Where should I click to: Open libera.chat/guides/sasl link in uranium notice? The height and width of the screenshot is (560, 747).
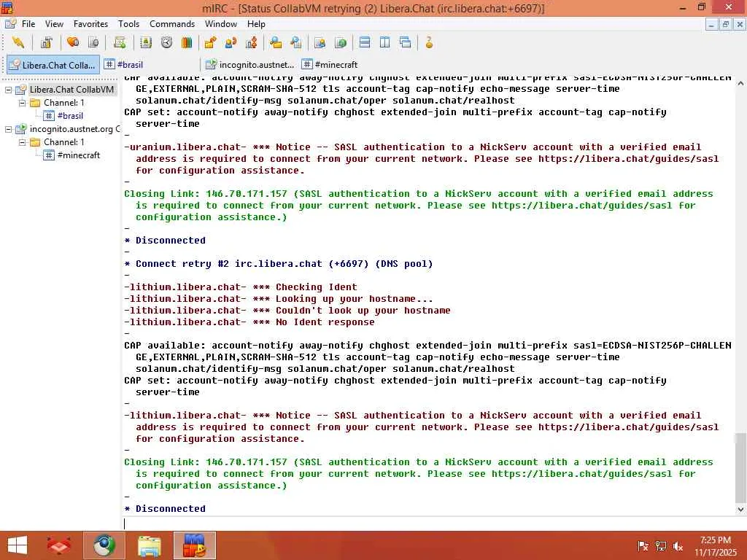tap(628, 159)
